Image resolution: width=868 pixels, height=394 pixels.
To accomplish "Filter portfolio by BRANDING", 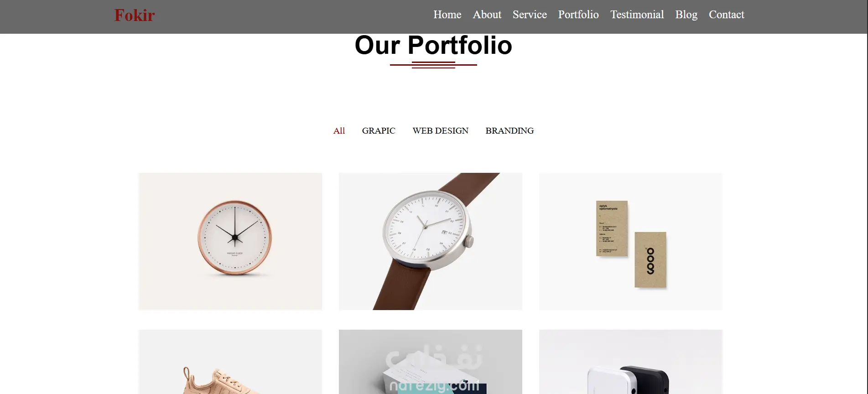I will [x=509, y=131].
